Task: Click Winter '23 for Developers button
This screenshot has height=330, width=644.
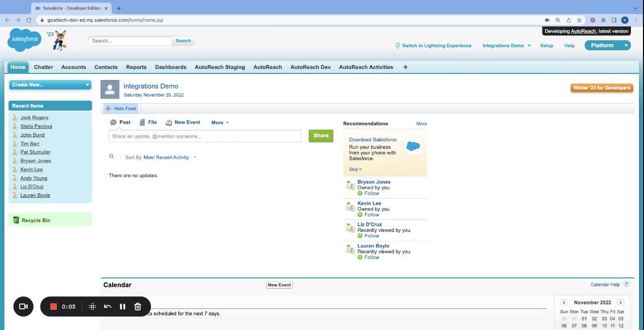Action: 602,88
